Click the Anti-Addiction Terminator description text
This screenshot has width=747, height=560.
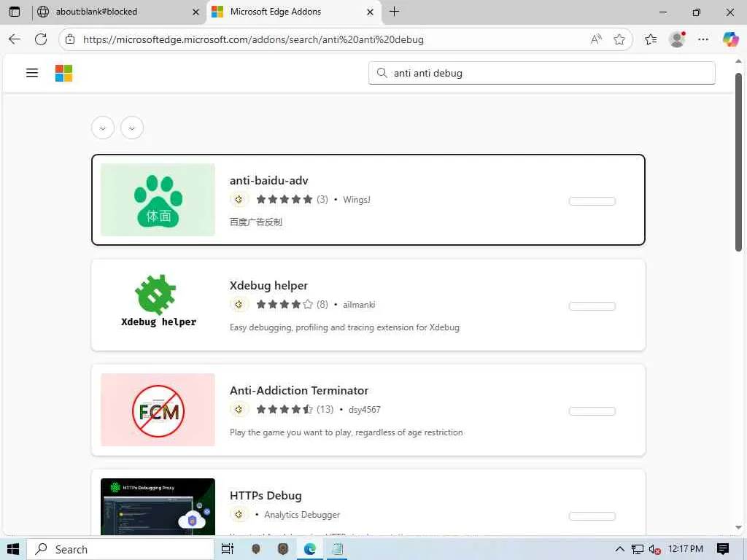347,432
